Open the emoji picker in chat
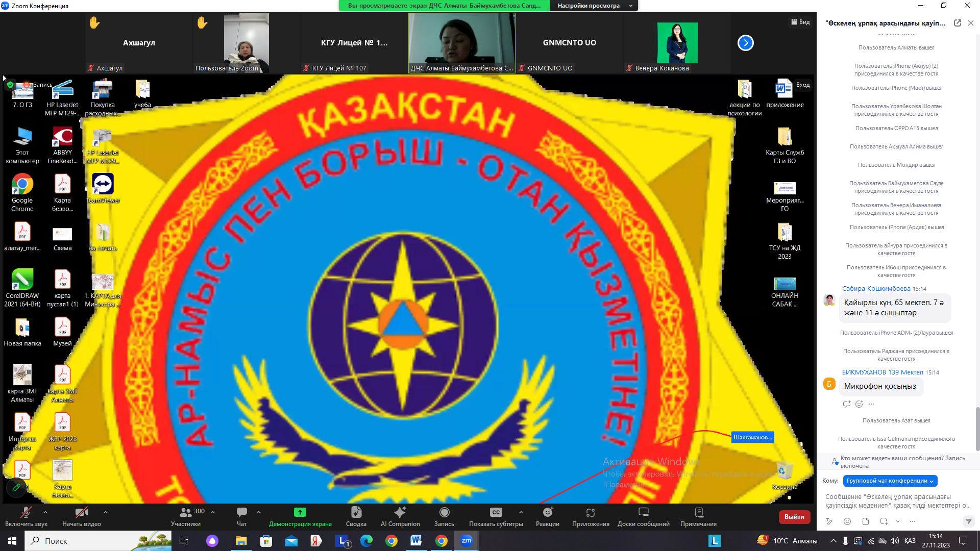 (x=847, y=521)
